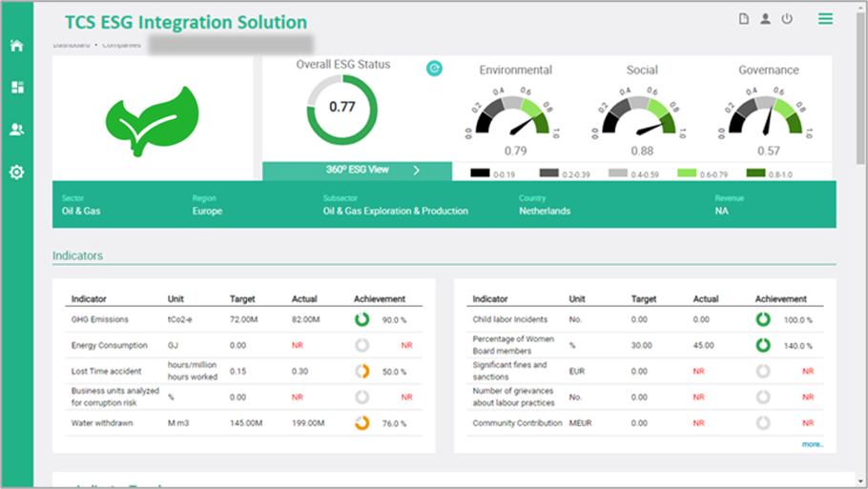Click 'Percentage of Women Board members' indicator
The width and height of the screenshot is (868, 489).
pyautogui.click(x=513, y=345)
